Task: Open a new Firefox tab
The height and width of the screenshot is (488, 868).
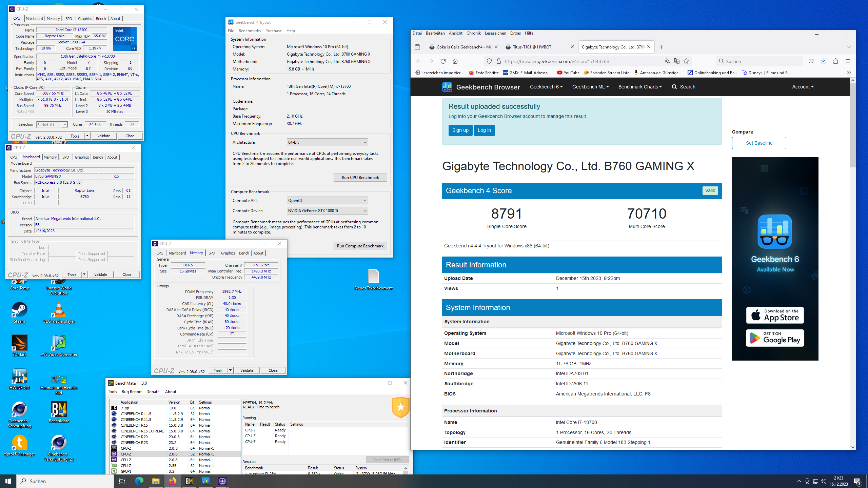Action: point(661,47)
